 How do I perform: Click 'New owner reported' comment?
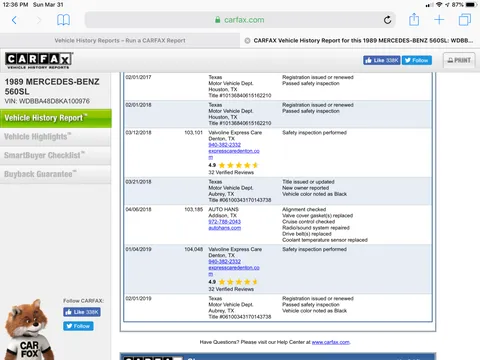[305, 188]
